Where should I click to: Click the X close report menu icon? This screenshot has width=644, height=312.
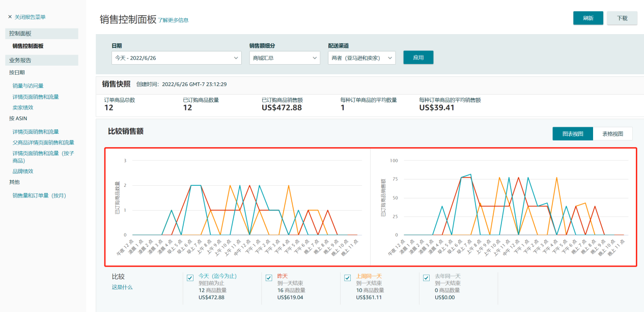point(10,17)
